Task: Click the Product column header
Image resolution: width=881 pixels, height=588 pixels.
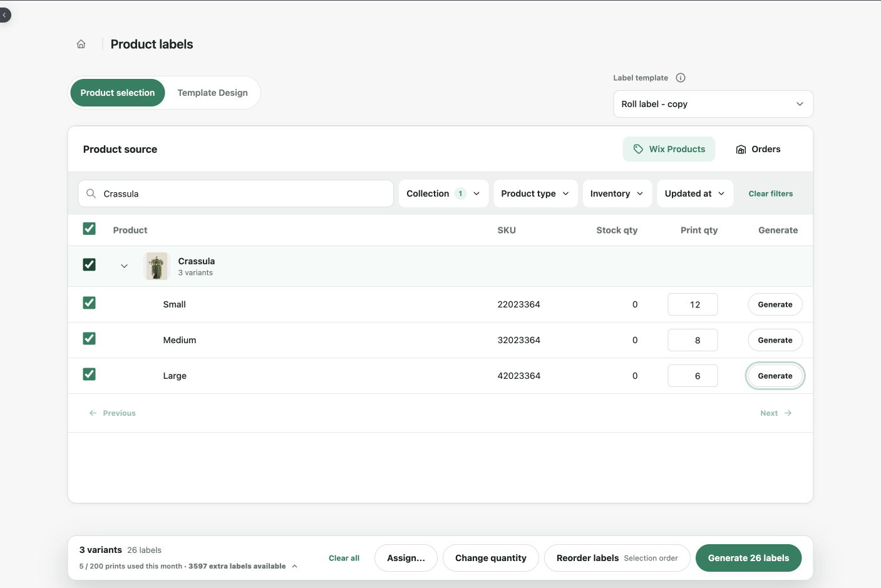Action: (130, 230)
